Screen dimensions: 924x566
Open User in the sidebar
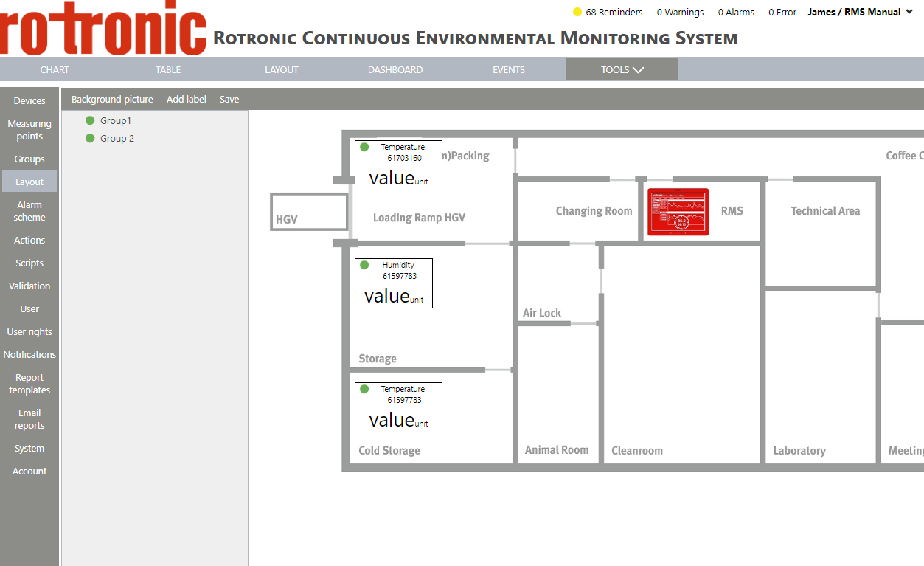[29, 309]
